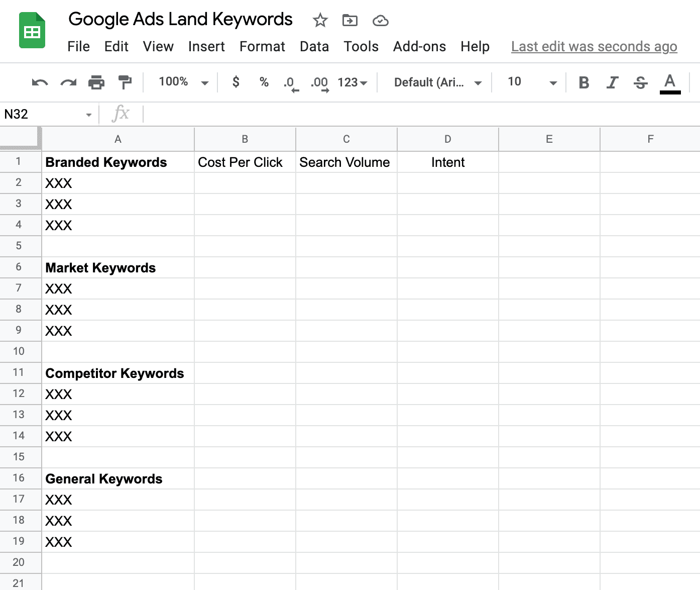Click the Undo arrow icon

click(x=40, y=82)
